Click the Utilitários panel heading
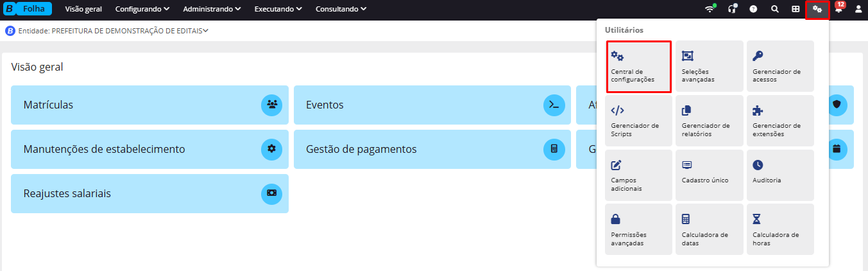868x271 pixels. (x=624, y=30)
